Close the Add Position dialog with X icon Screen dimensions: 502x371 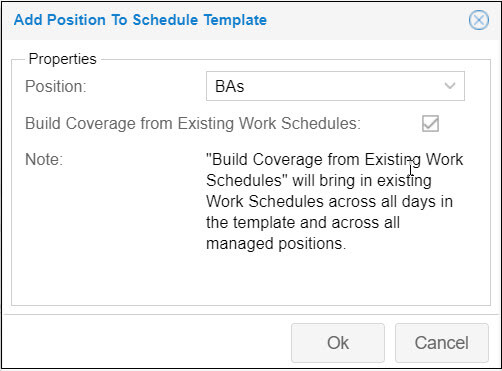tap(479, 20)
